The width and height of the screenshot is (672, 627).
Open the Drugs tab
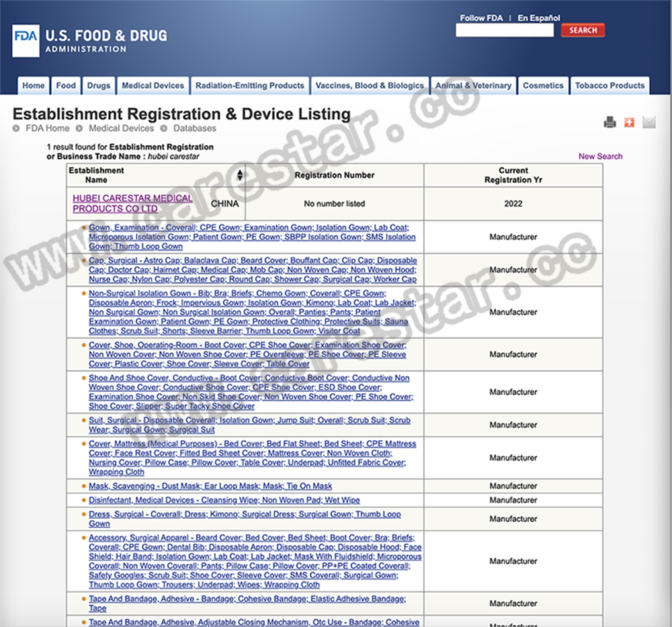click(99, 86)
